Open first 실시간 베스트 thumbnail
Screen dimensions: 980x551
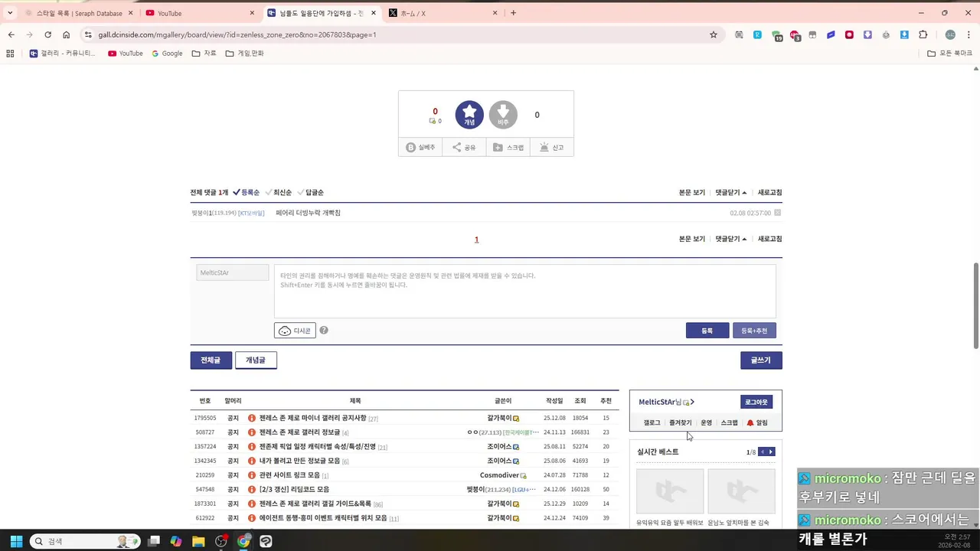670,491
